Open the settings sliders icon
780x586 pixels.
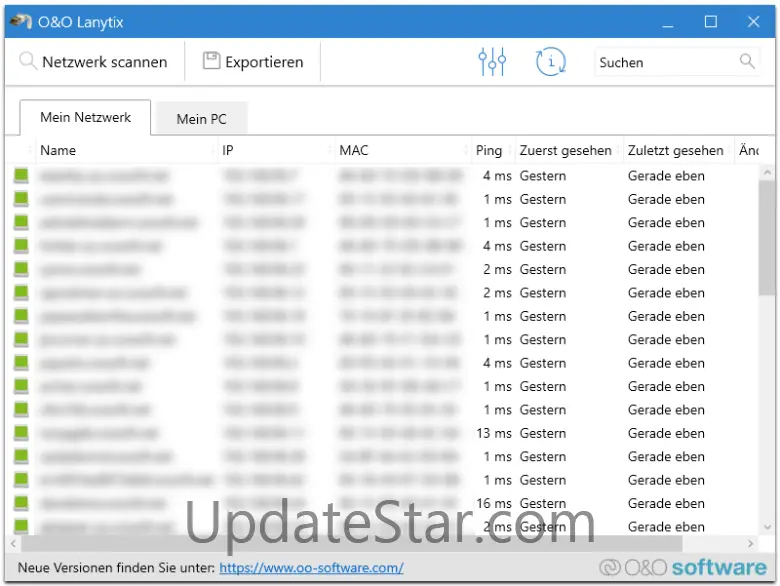coord(492,62)
